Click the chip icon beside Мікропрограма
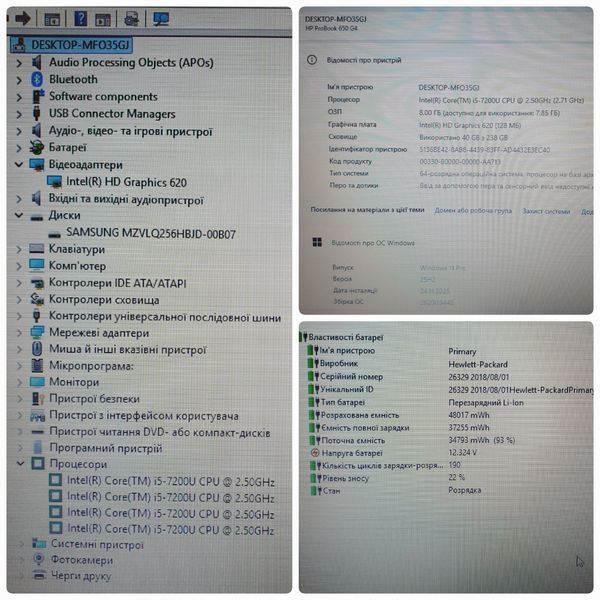 [x=38, y=365]
